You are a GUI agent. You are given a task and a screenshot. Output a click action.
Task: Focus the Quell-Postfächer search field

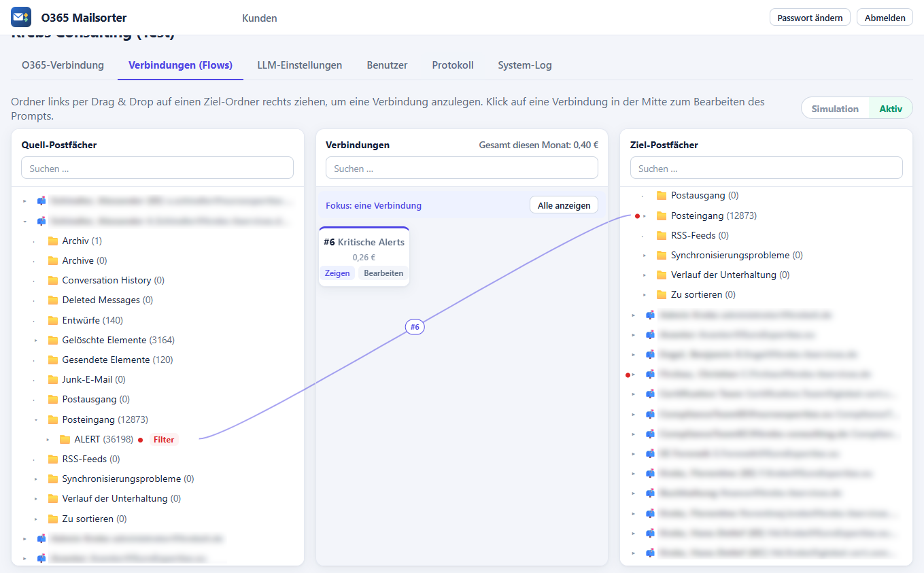pyautogui.click(x=158, y=168)
